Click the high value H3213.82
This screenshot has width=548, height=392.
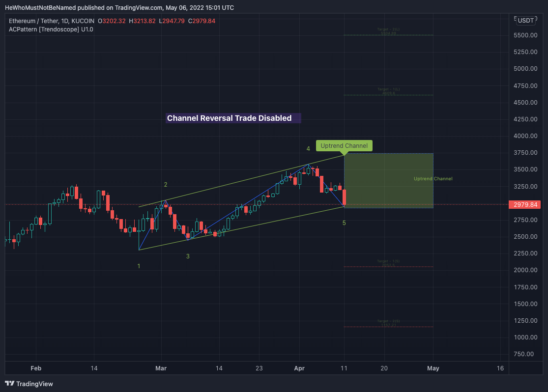[x=142, y=21]
